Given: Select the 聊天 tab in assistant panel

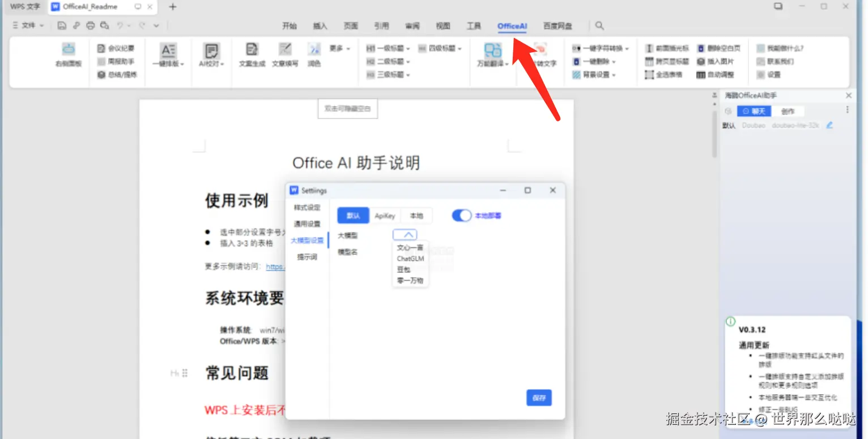Looking at the screenshot, I should [754, 111].
